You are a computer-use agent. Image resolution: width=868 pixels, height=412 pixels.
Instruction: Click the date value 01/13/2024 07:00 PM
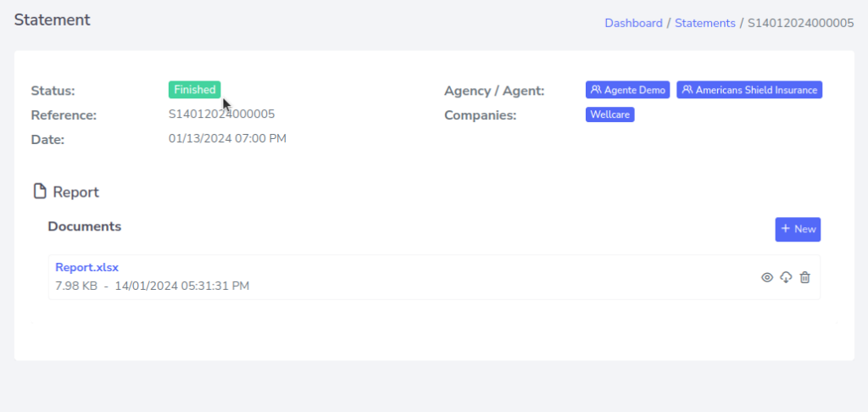point(227,137)
